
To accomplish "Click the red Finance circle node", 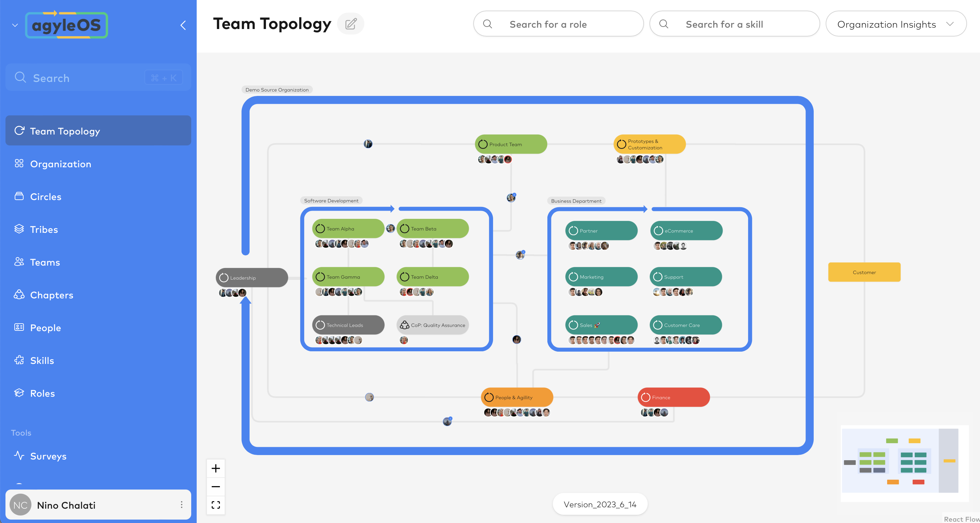I will pos(673,397).
